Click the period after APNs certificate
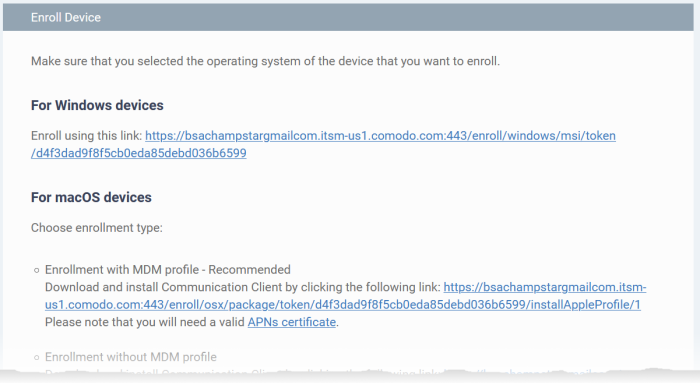The height and width of the screenshot is (383, 700). (x=338, y=323)
